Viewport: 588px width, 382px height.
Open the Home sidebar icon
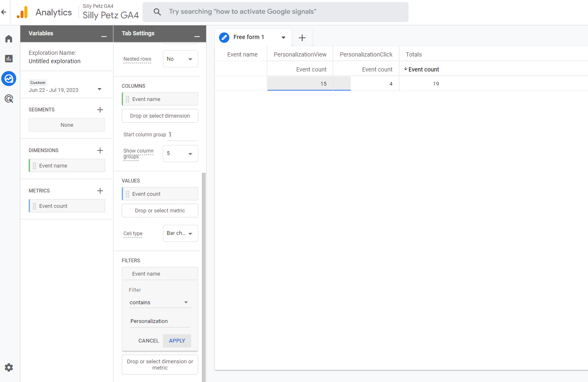pyautogui.click(x=9, y=39)
